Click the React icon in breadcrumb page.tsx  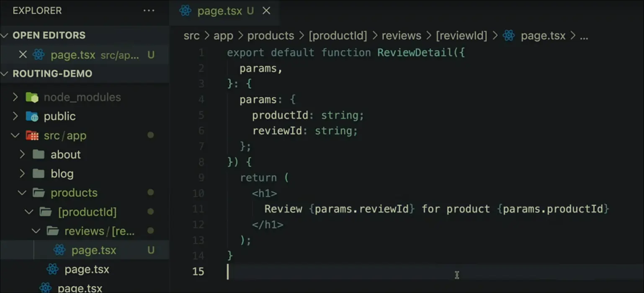pyautogui.click(x=508, y=36)
